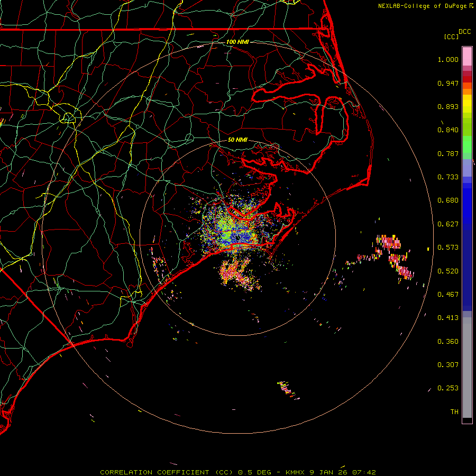Select the 1.000 scale value
This screenshot has width=476, height=476.
[x=448, y=59]
